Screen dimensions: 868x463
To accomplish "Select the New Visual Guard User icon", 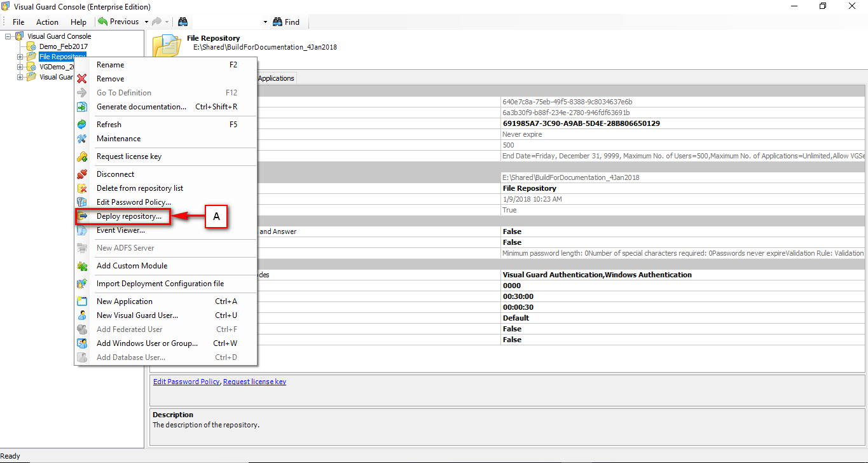I will pos(83,315).
